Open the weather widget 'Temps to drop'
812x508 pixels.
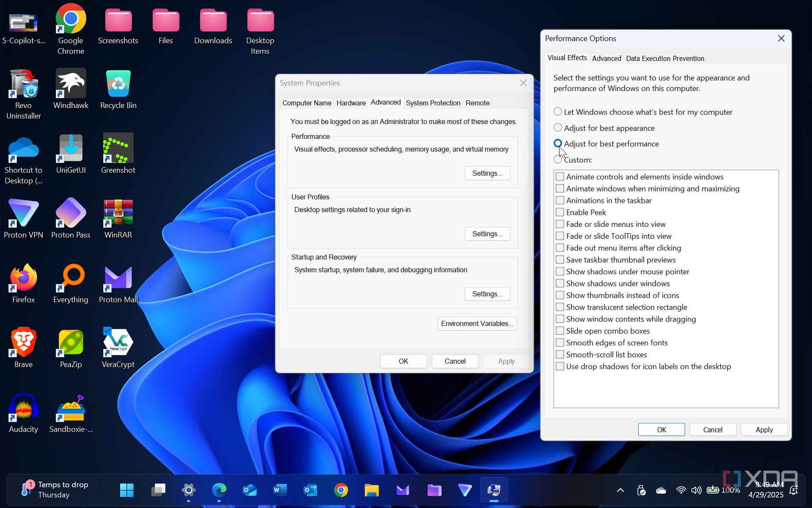[x=55, y=490]
